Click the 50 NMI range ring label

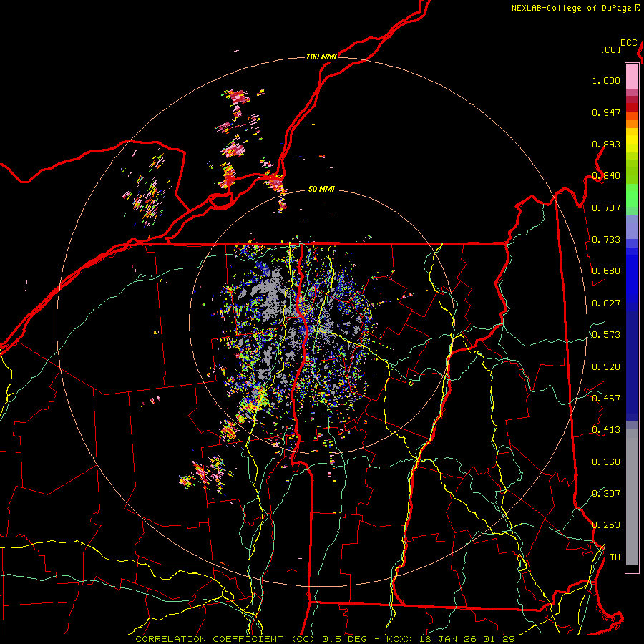point(321,190)
